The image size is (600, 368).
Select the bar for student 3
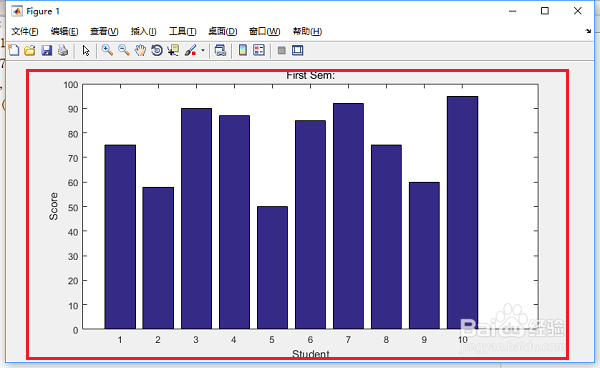196,218
